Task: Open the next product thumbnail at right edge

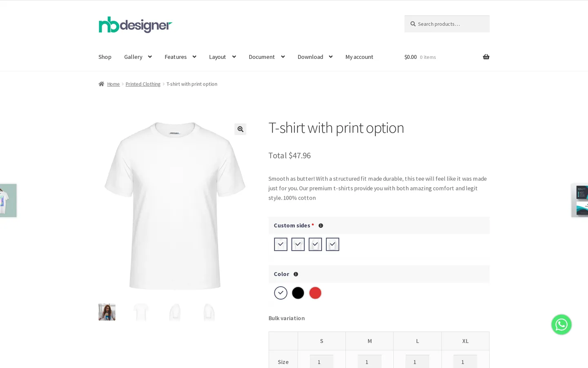Action: (580, 200)
